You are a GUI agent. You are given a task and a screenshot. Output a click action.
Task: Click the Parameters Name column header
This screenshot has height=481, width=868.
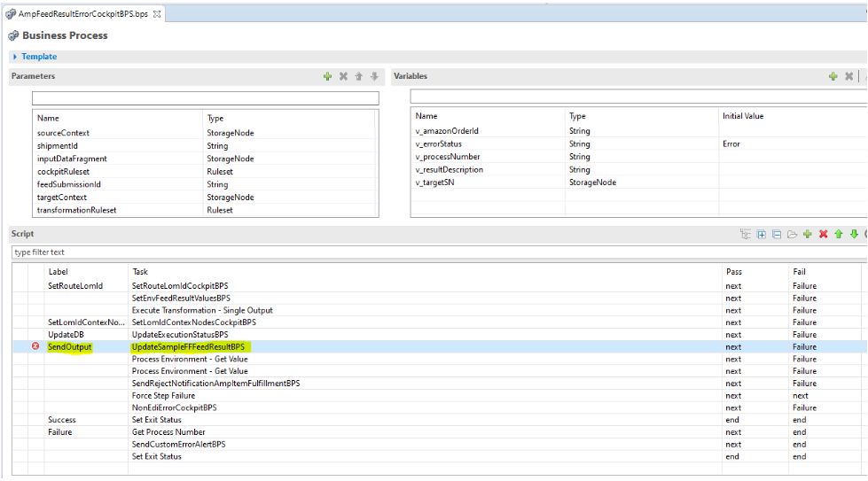click(48, 119)
